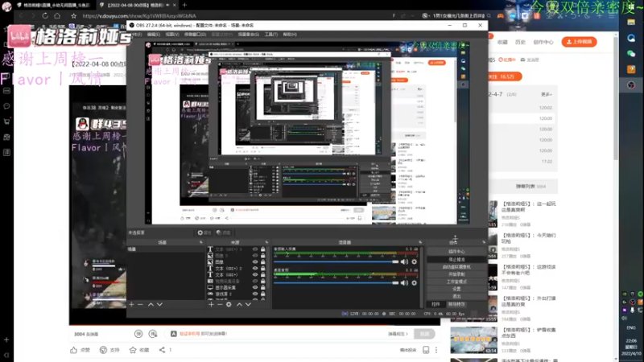Click WeChat icon in right sidebar
This screenshot has width=644, height=362.
pos(631,54)
